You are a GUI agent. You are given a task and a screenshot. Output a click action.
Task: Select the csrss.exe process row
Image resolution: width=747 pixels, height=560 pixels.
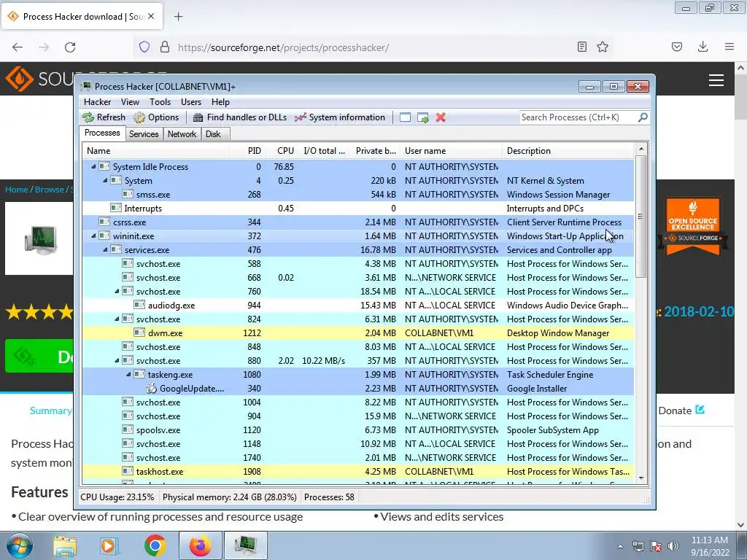pos(357,222)
